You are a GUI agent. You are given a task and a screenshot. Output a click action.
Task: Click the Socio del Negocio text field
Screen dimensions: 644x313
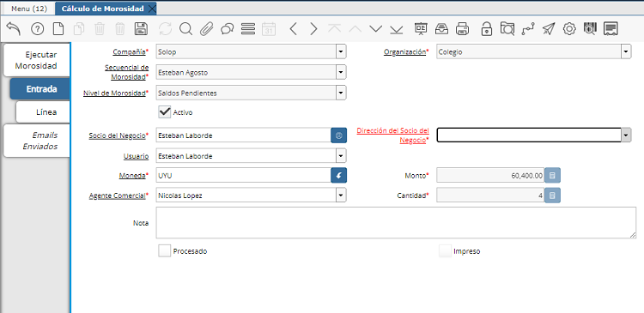pos(244,135)
